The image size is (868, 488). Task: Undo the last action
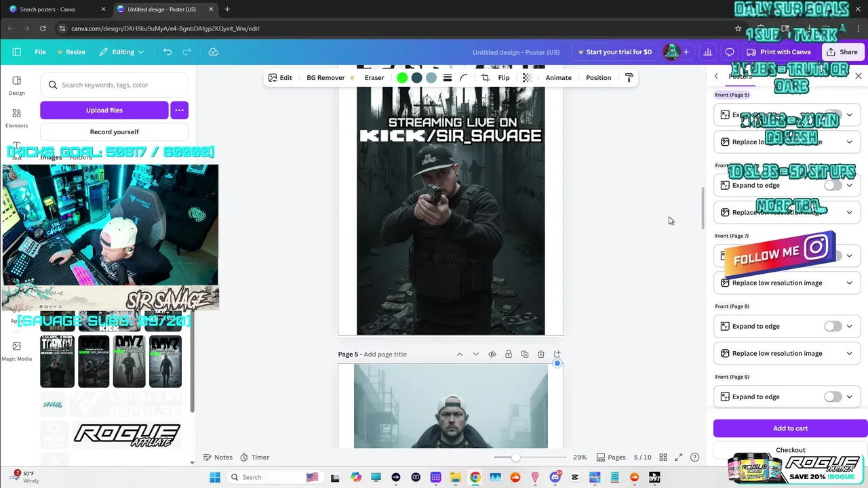(x=167, y=52)
